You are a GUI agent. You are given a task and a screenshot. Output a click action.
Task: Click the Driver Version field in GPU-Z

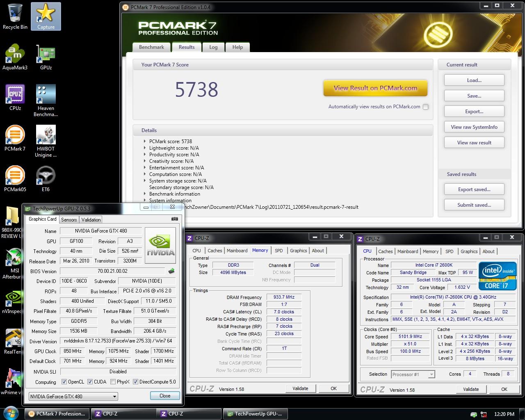(x=118, y=341)
